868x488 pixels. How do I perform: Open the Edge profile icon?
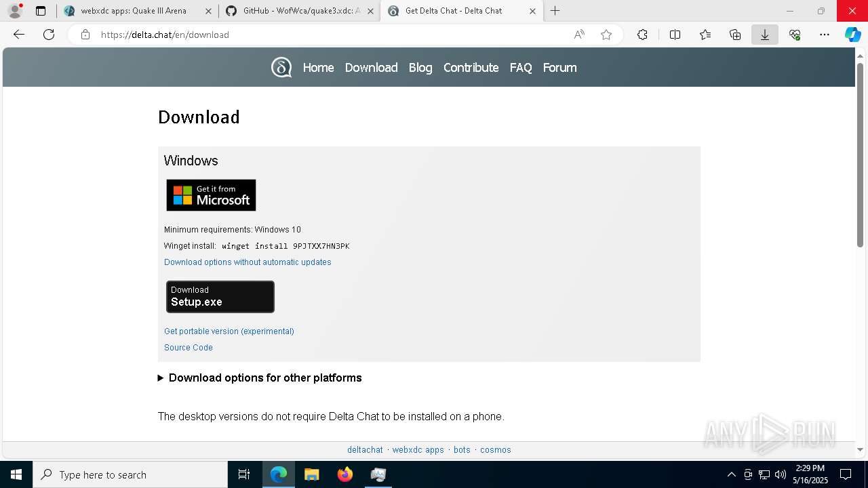click(15, 11)
